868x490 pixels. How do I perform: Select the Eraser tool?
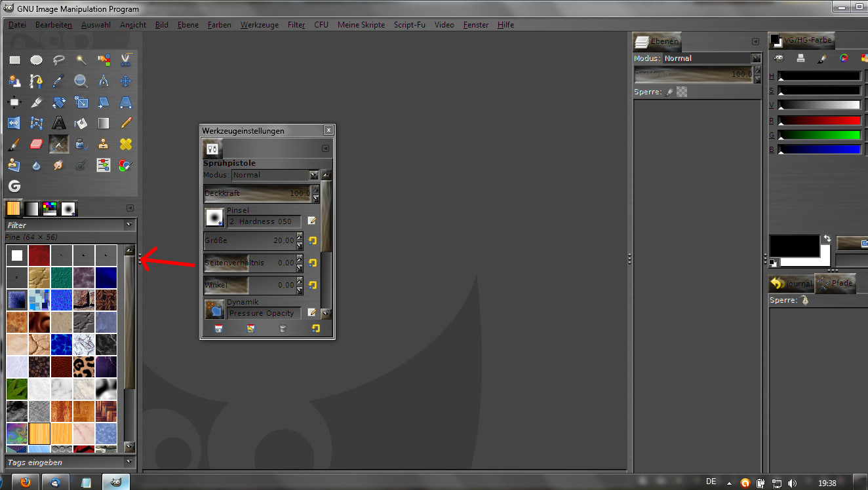pyautogui.click(x=37, y=144)
